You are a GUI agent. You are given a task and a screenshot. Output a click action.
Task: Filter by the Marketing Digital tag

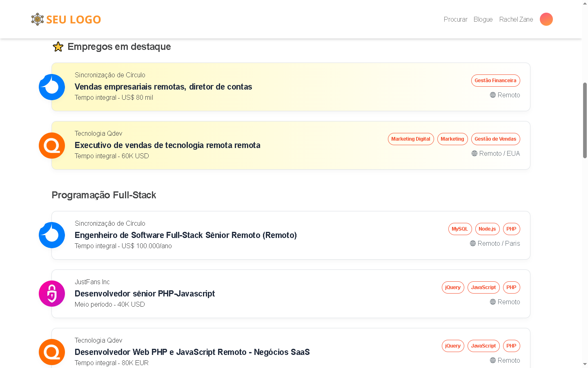coord(410,139)
